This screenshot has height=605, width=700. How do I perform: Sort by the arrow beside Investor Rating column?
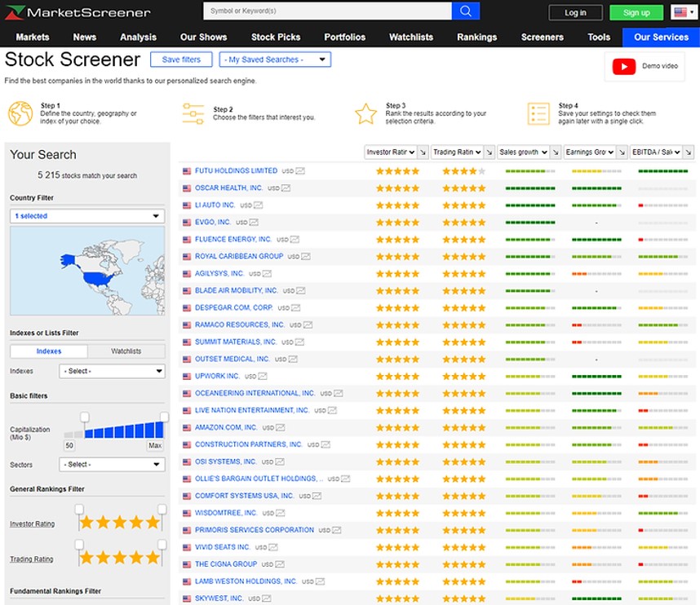pos(423,152)
